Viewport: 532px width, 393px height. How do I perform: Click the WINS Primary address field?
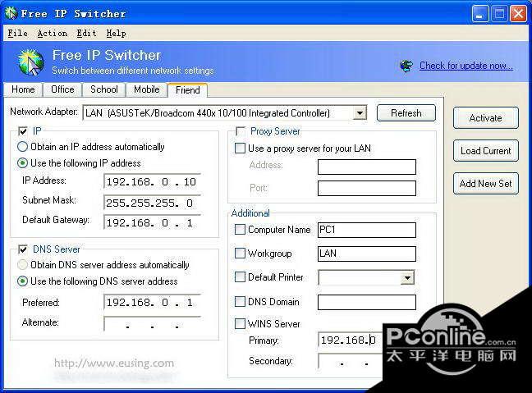point(350,340)
